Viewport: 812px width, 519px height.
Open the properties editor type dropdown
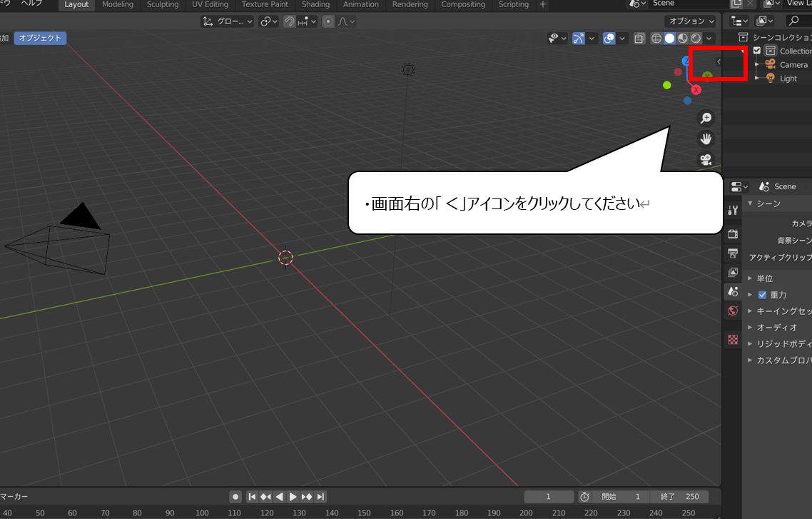739,186
